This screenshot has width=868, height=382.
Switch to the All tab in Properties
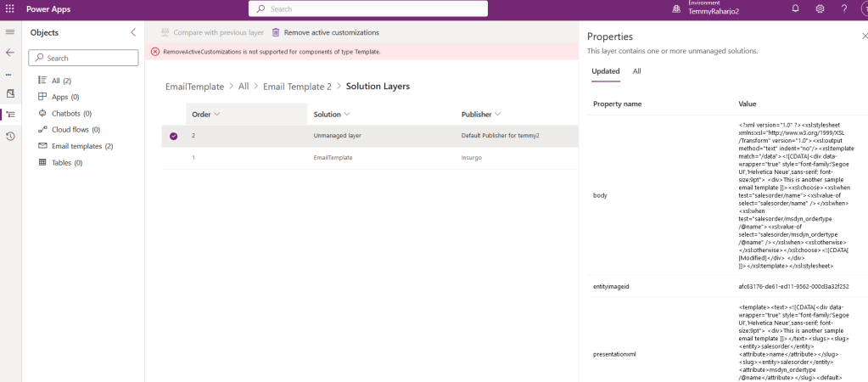(637, 71)
